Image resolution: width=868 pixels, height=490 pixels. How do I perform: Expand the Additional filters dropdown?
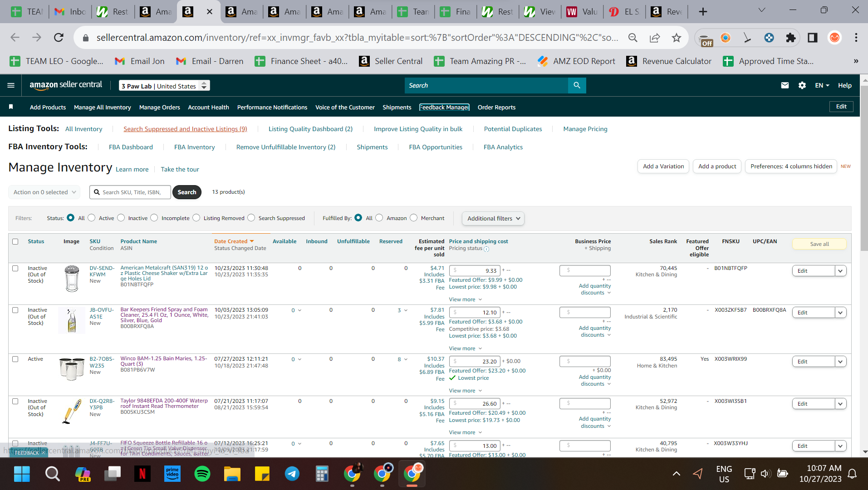pos(493,218)
